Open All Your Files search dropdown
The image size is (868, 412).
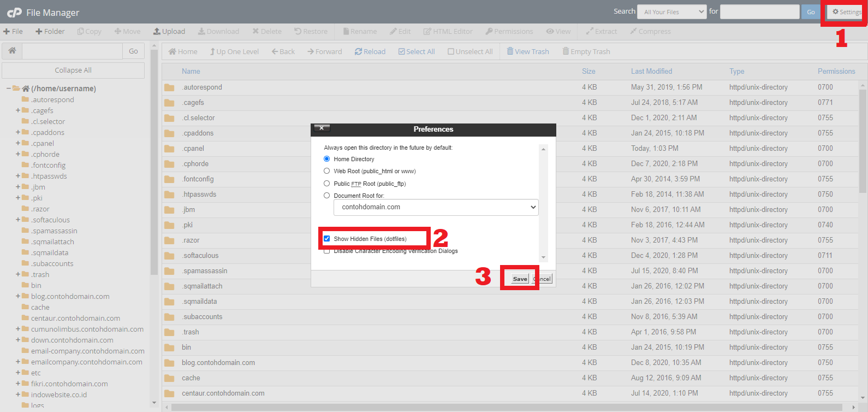click(671, 12)
